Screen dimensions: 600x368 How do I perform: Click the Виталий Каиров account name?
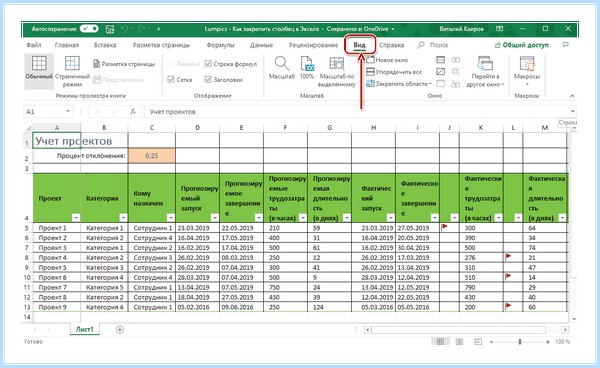click(461, 29)
